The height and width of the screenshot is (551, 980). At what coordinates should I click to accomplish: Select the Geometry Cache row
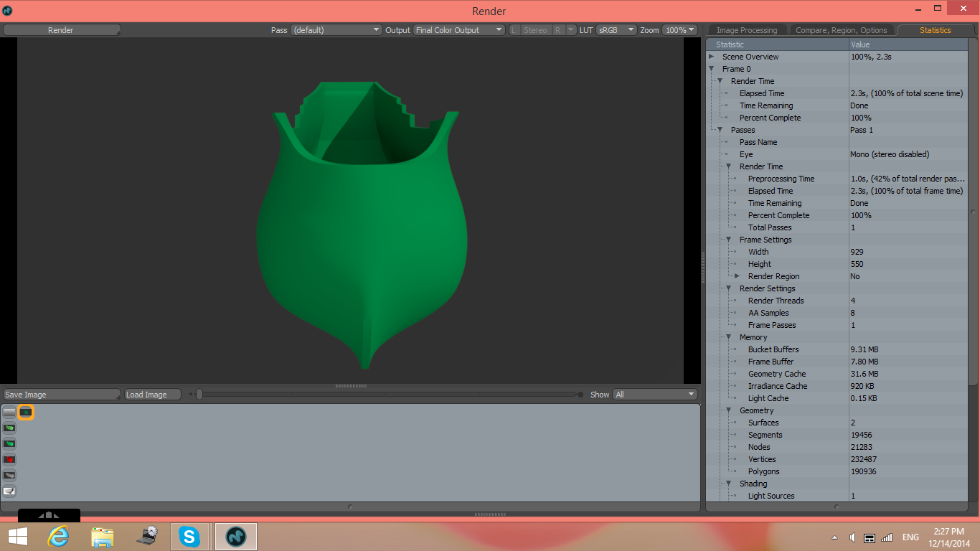pos(837,374)
